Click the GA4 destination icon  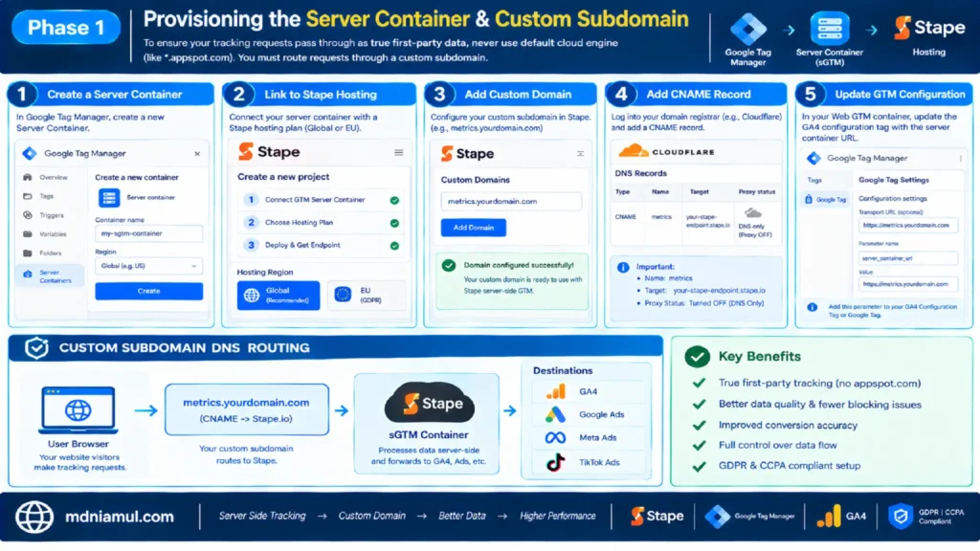555,391
